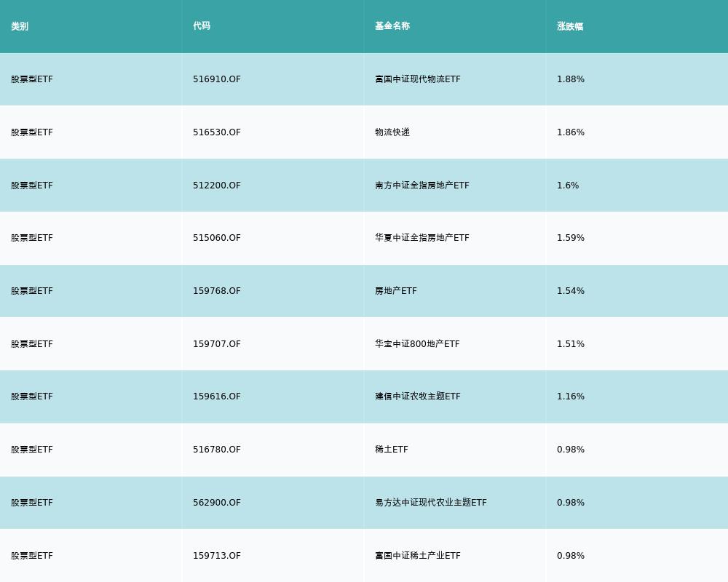Click the 代码 column header
The image size is (728, 582).
click(202, 26)
